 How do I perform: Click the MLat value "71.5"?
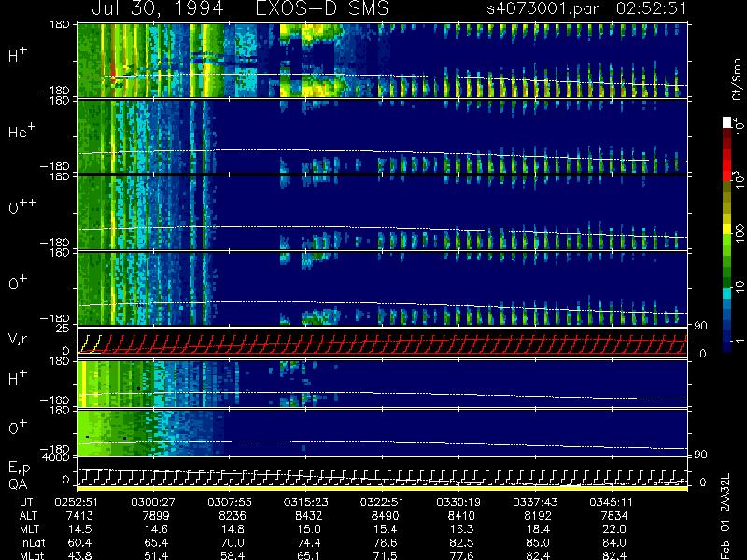click(x=385, y=555)
